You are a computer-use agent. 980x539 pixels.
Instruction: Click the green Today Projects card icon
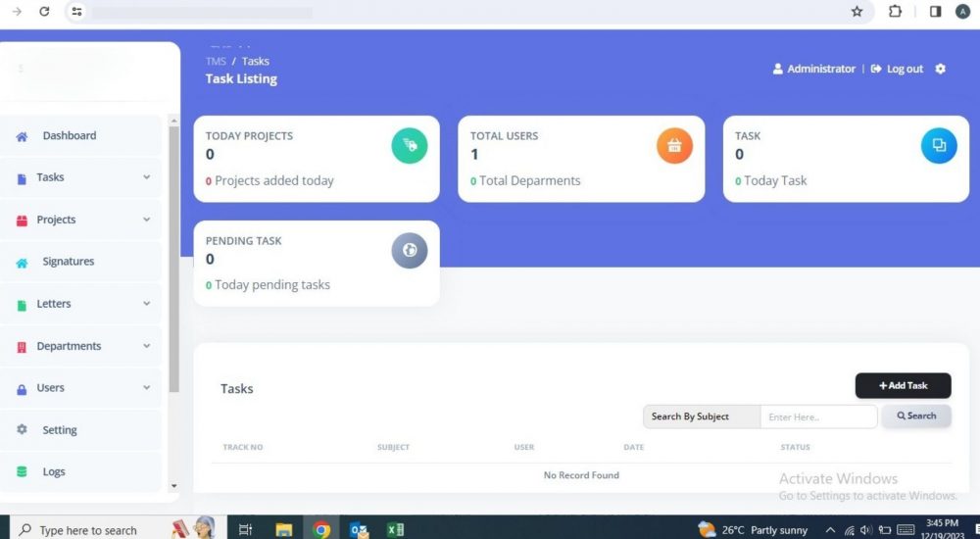tap(410, 146)
